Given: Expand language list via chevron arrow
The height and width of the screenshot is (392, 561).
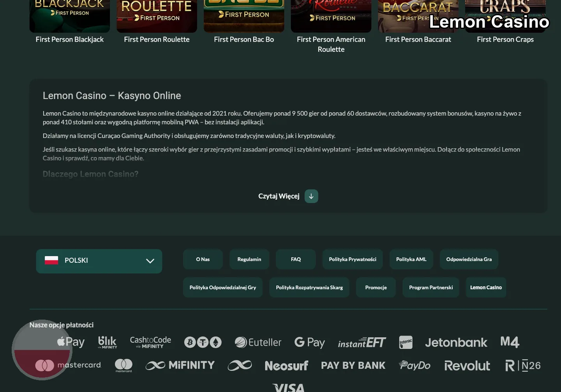Looking at the screenshot, I should click(x=150, y=261).
